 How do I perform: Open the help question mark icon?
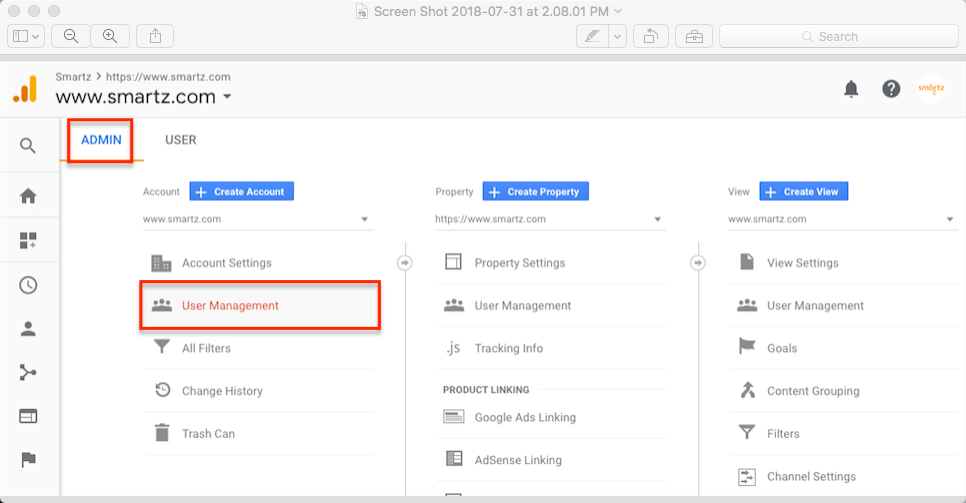891,89
